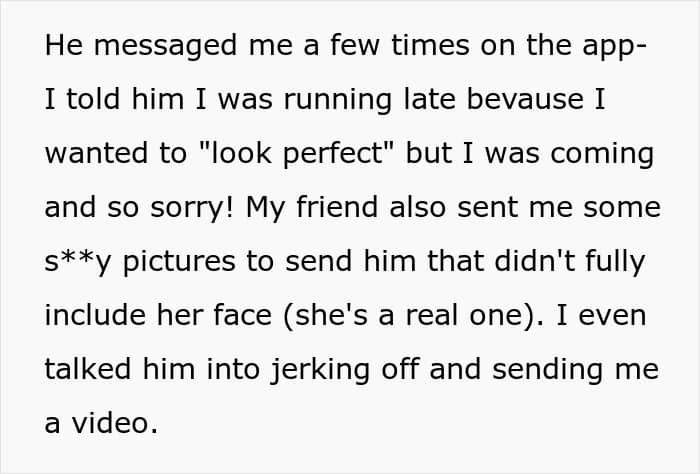Click the word "talked" starting line seven

pos(88,369)
